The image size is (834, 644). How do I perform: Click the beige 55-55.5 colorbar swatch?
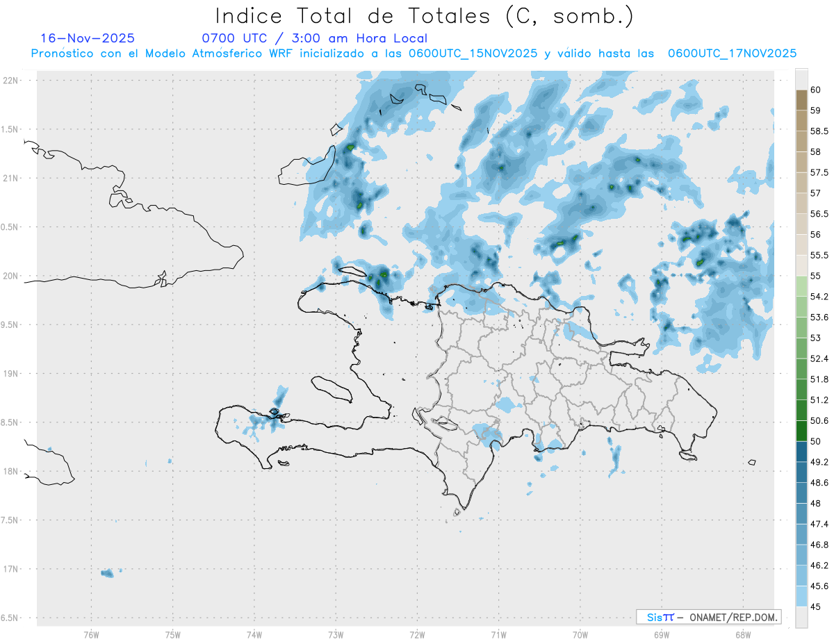pyautogui.click(x=801, y=265)
